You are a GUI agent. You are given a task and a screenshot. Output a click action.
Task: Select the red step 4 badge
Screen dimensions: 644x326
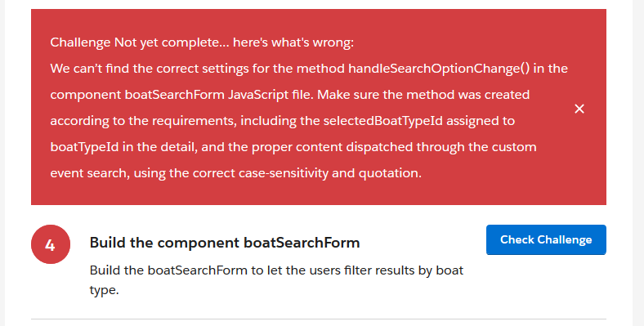click(x=51, y=244)
